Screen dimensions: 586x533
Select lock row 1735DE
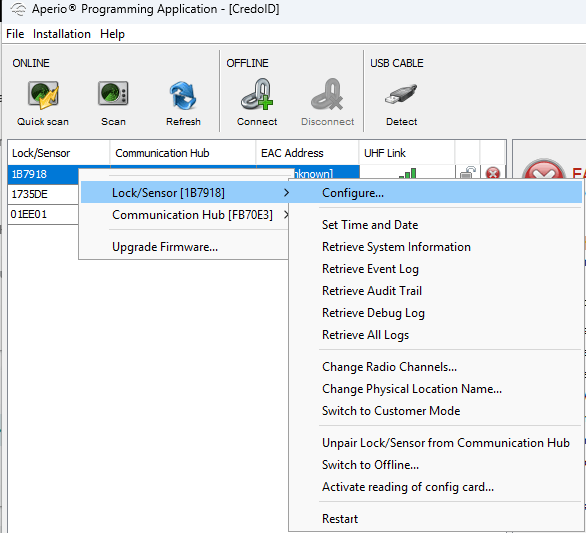tap(43, 194)
